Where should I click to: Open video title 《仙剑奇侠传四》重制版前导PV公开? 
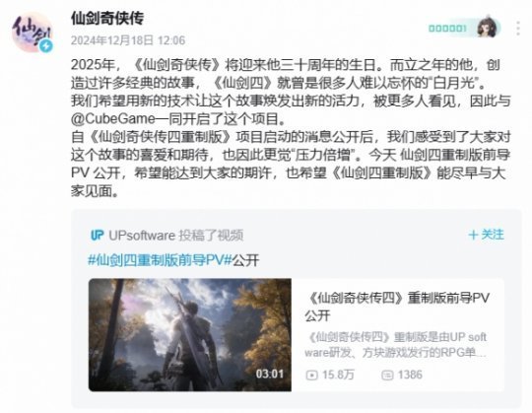tap(397, 307)
